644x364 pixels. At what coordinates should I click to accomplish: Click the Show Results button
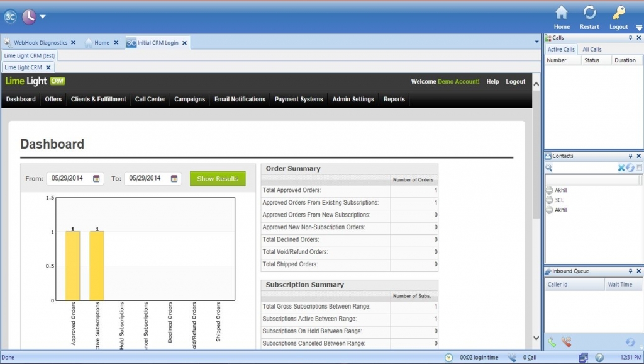pos(218,178)
